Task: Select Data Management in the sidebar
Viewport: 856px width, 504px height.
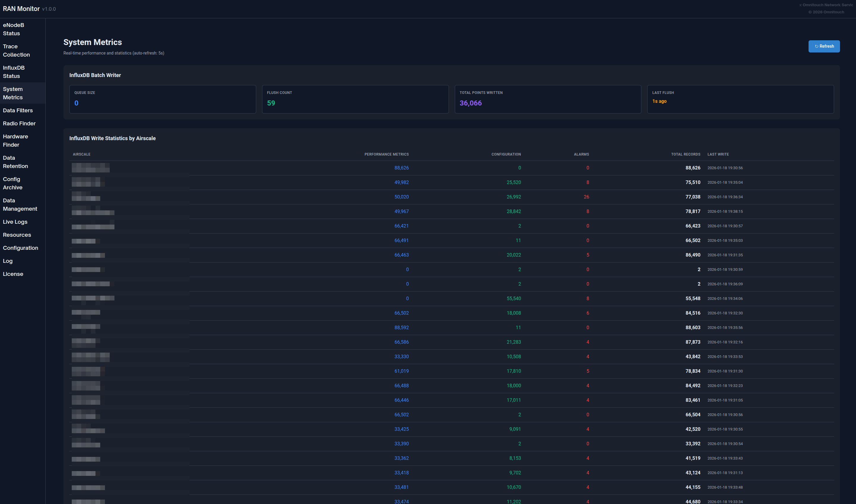Action: coord(20,205)
